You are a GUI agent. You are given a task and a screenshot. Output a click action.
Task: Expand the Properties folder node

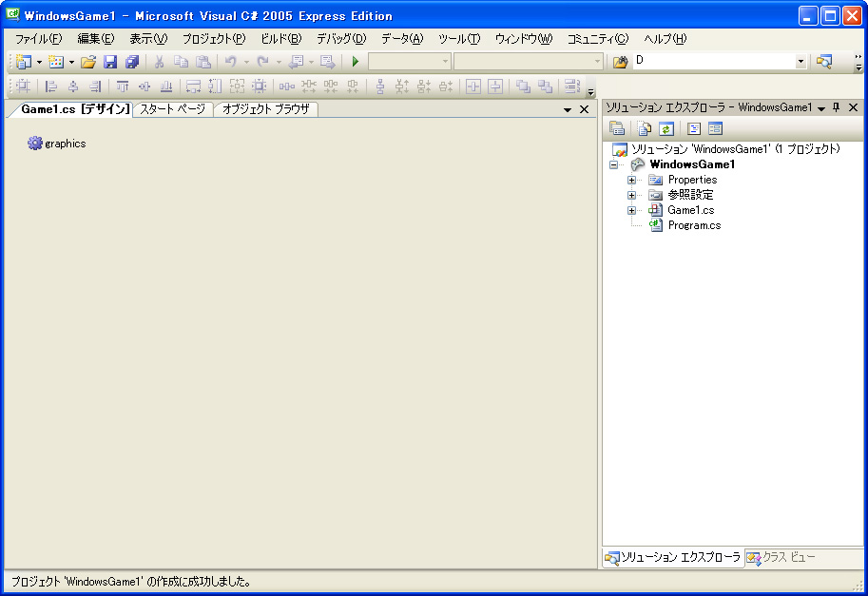pyautogui.click(x=631, y=180)
